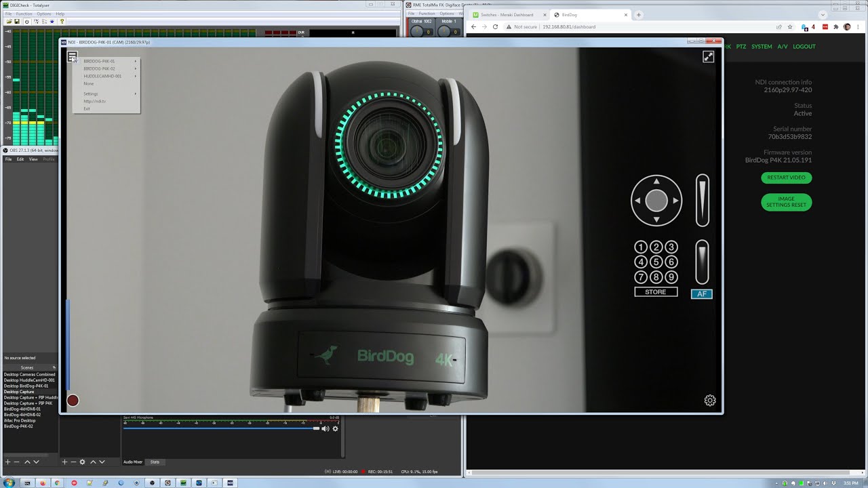Image resolution: width=868 pixels, height=488 pixels.
Task: Switch to Switches - Meraki Dashboard tab
Action: click(509, 14)
